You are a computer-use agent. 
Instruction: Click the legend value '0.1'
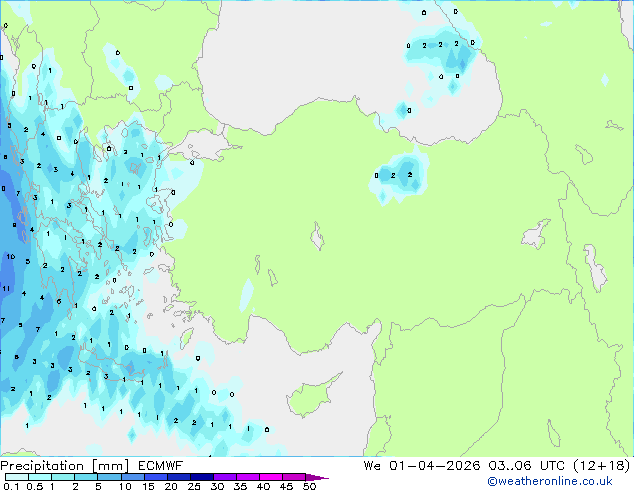11,486
